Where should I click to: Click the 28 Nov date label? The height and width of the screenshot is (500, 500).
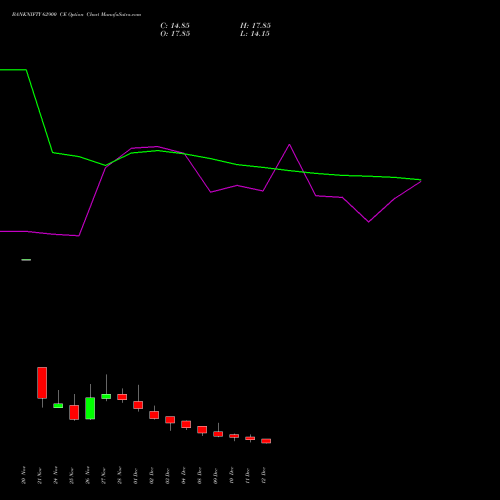coord(120,475)
